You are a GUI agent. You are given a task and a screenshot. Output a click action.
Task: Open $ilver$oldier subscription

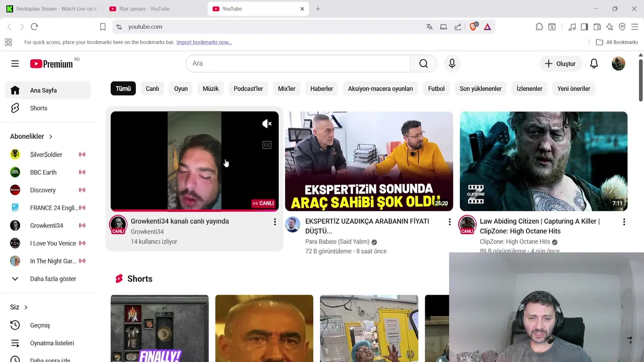[48, 154]
